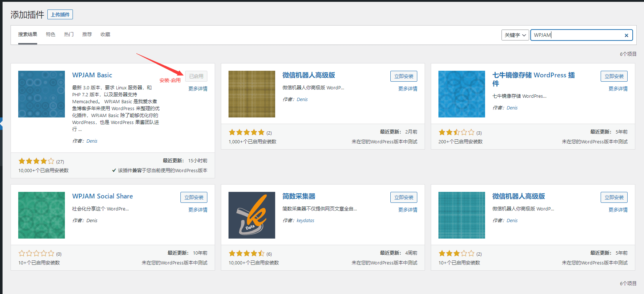The image size is (644, 294).
Task: Open author keydatas link
Action: [x=305, y=220]
